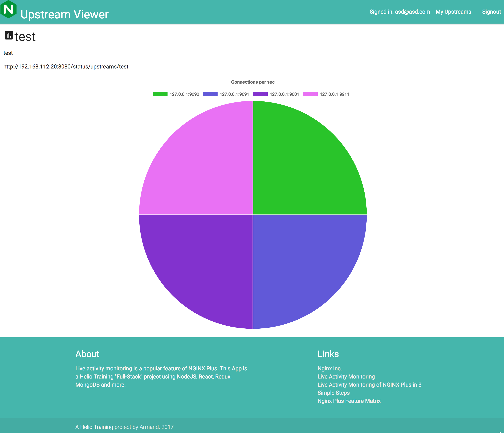Click the Upstream Viewer site title

click(64, 14)
